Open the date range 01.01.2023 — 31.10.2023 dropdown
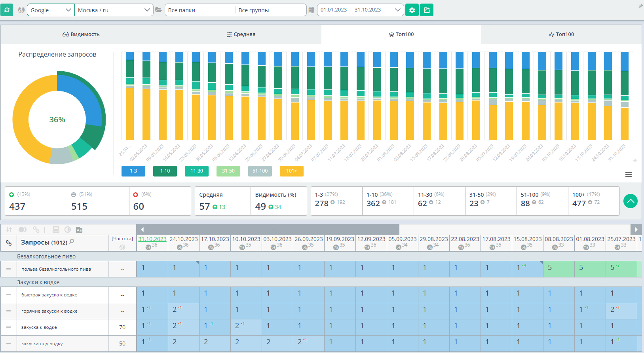The height and width of the screenshot is (353, 644). (x=360, y=10)
